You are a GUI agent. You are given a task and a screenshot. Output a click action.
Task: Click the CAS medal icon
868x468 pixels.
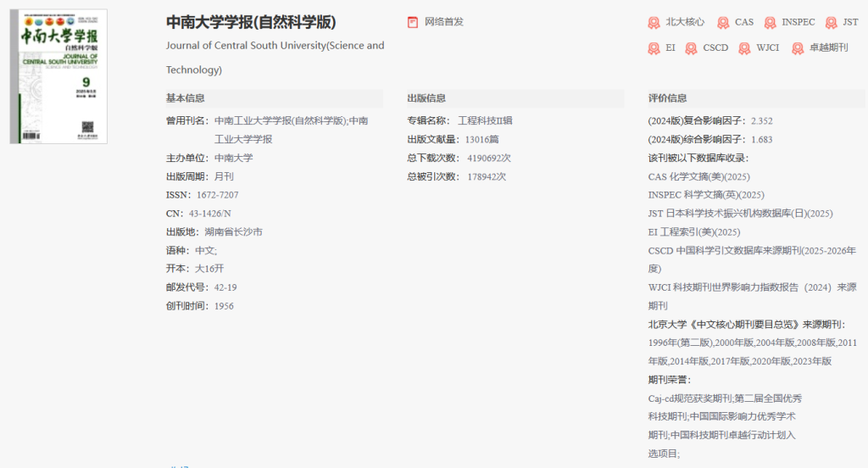point(723,23)
